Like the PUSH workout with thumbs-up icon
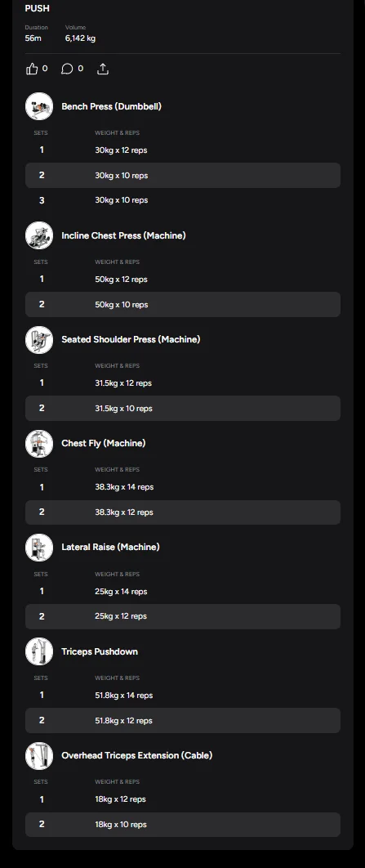The width and height of the screenshot is (365, 868). [x=32, y=69]
